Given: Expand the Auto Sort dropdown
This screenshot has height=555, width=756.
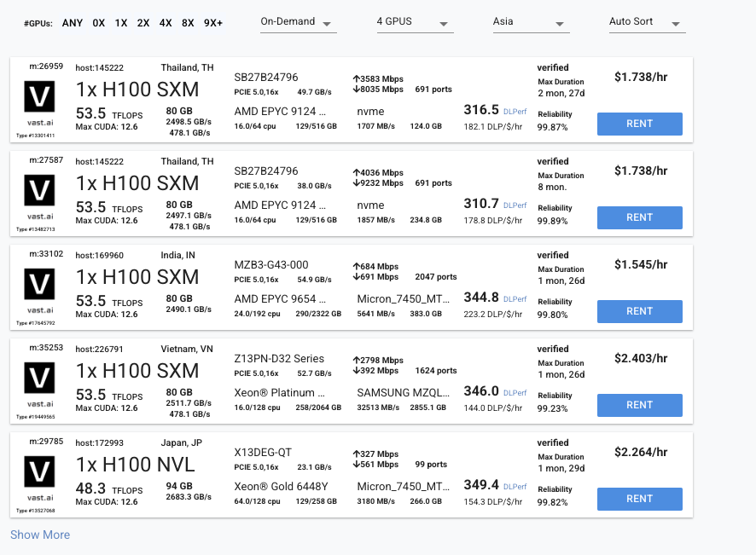Looking at the screenshot, I should coord(647,22).
